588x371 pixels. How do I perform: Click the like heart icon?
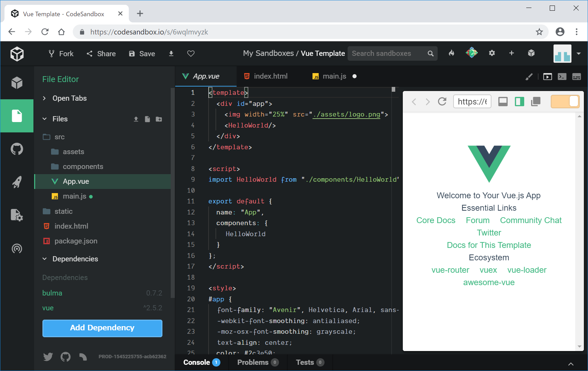191,53
